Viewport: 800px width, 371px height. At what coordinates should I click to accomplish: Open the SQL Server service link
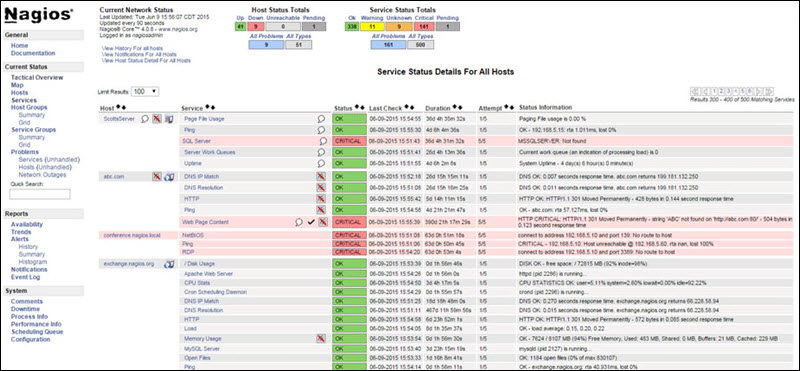click(x=196, y=141)
